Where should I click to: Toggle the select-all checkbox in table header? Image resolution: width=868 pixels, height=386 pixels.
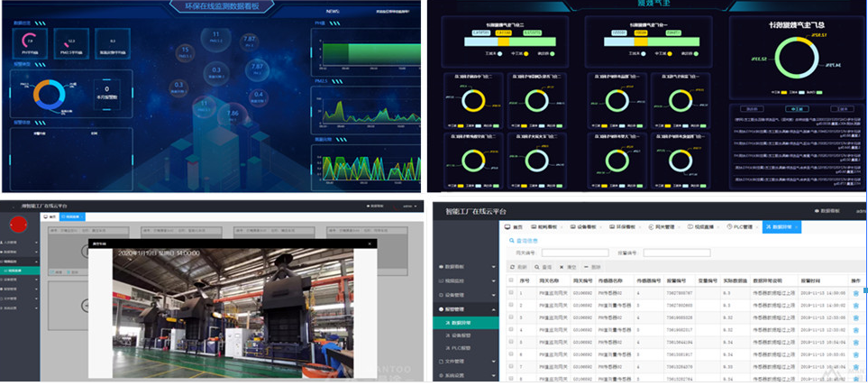[512, 280]
